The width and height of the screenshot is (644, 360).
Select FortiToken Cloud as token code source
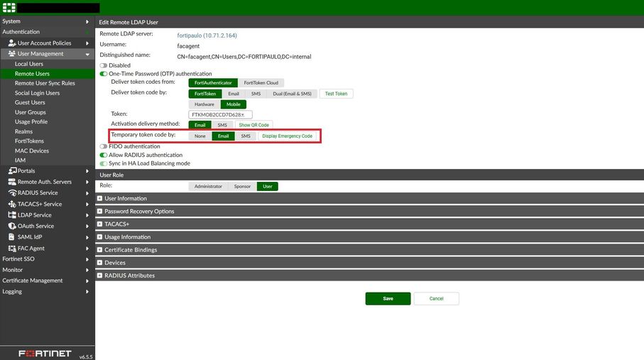click(261, 82)
